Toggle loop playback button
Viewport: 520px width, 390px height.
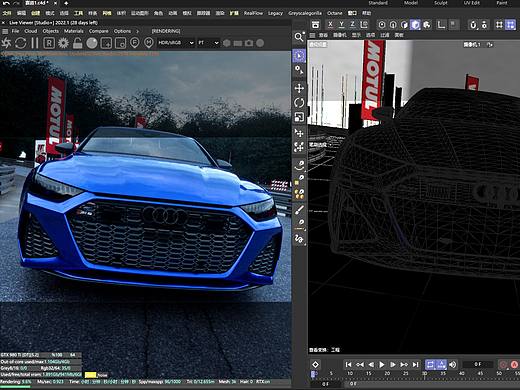[x=430, y=365]
